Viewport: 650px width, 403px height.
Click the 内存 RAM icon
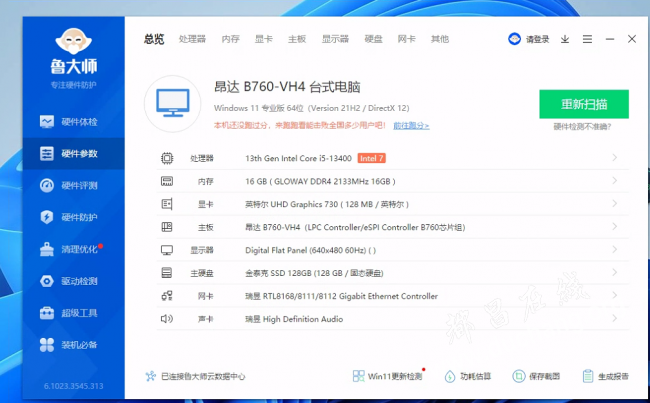tap(167, 181)
